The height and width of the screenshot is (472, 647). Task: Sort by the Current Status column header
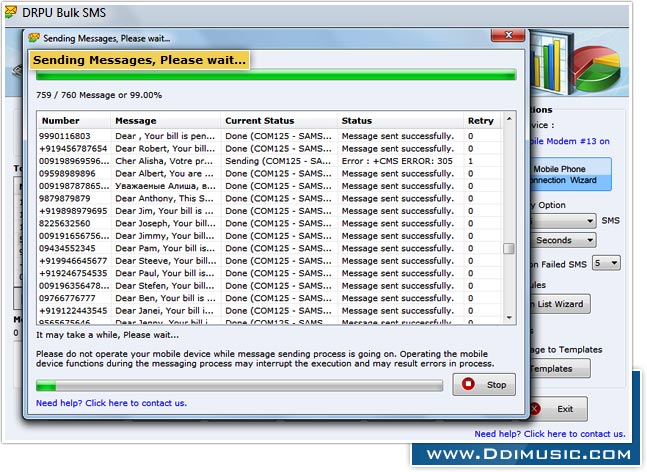tap(279, 121)
